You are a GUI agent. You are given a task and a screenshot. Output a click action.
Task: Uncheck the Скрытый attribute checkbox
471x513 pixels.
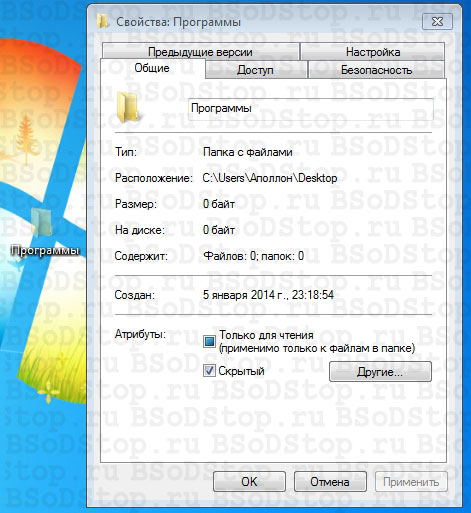pos(209,371)
